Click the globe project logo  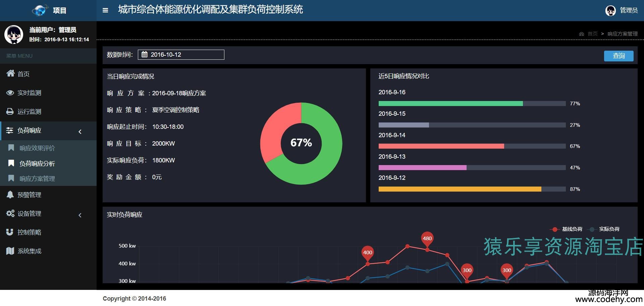[40, 10]
